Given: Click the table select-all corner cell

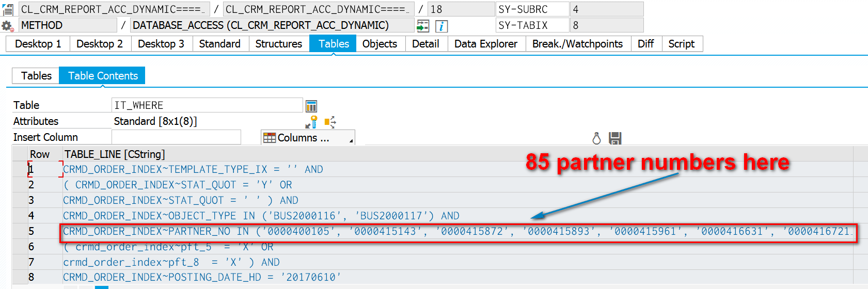Looking at the screenshot, I should point(20,154).
